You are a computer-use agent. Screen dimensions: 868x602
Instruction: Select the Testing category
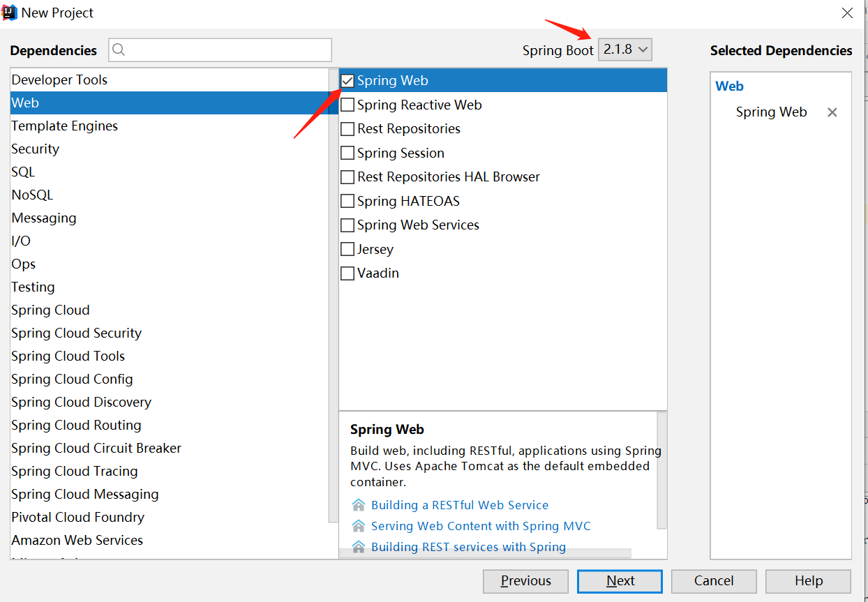click(170, 287)
